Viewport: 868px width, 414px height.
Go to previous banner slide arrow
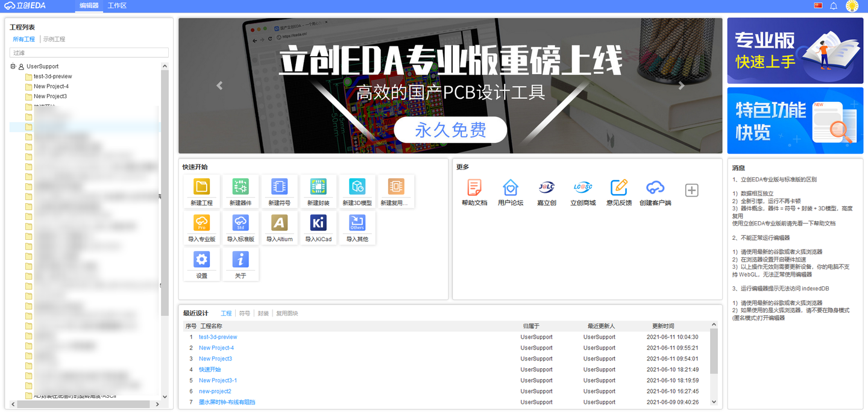[x=219, y=86]
